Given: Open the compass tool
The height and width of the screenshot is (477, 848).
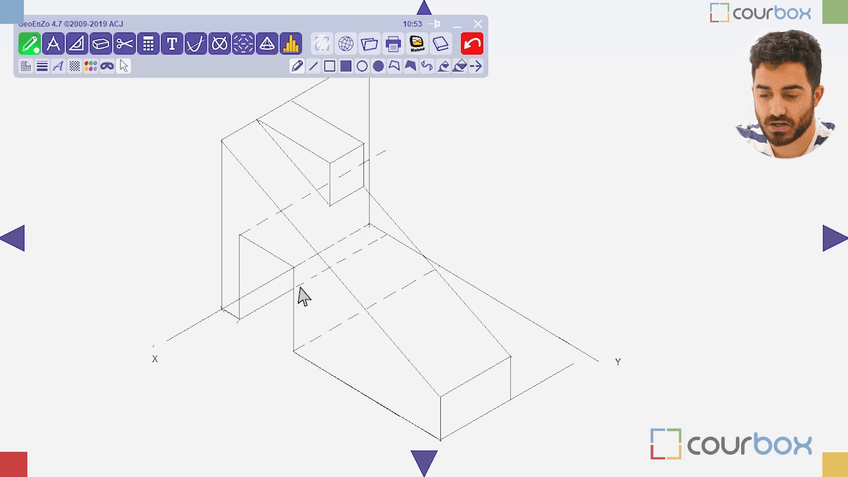Looking at the screenshot, I should pos(53,43).
